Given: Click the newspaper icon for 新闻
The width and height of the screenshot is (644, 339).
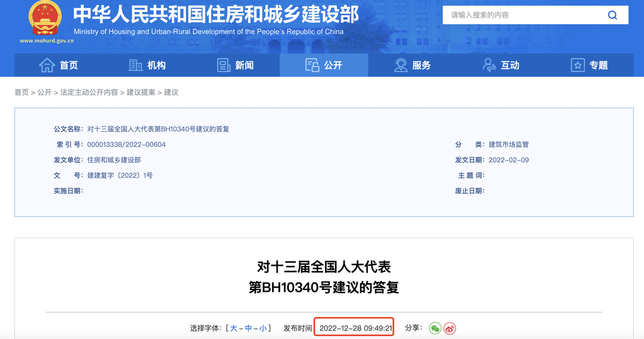Looking at the screenshot, I should pos(224,66).
